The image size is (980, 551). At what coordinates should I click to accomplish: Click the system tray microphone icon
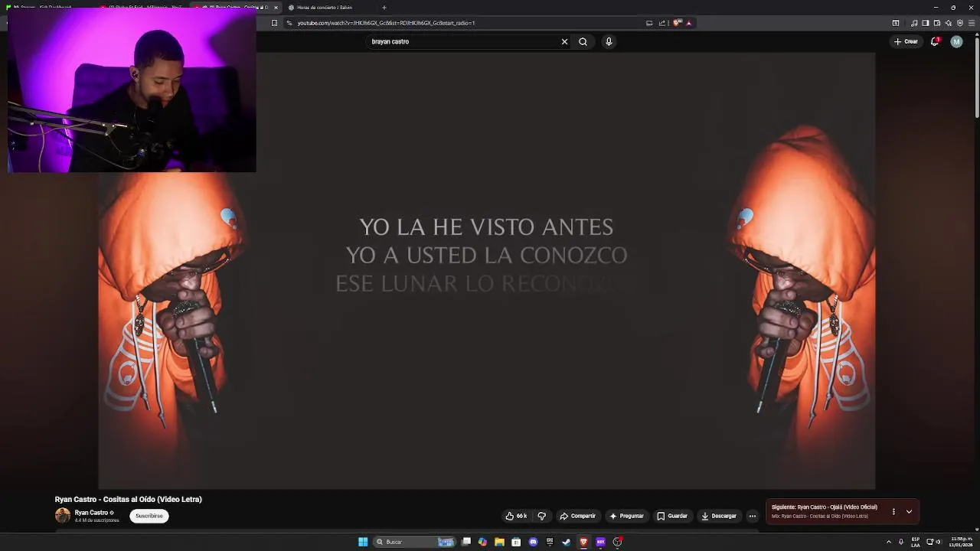tap(901, 542)
